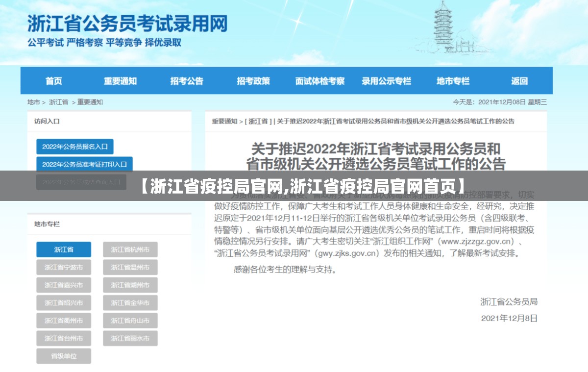Image resolution: width=588 pixels, height=372 pixels.
Task: Click the gwy.zjks.gov.cn address in the article
Action: tap(348, 253)
